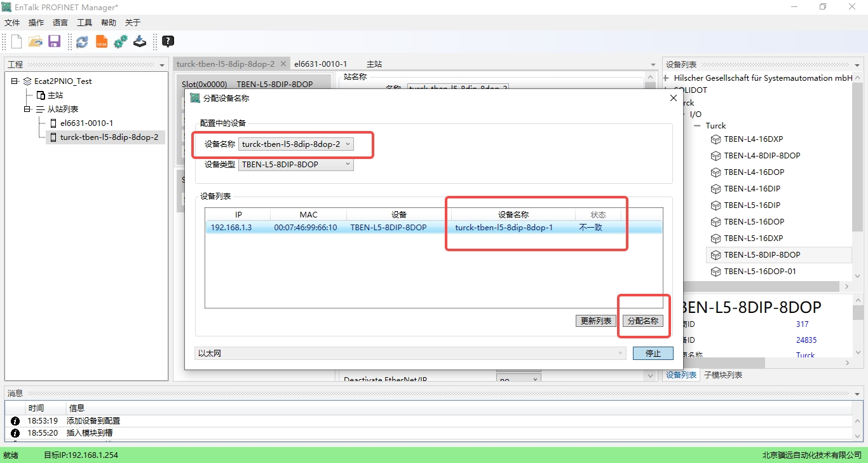This screenshot has height=463, width=868.
Task: Click the question mark help icon
Action: click(168, 42)
